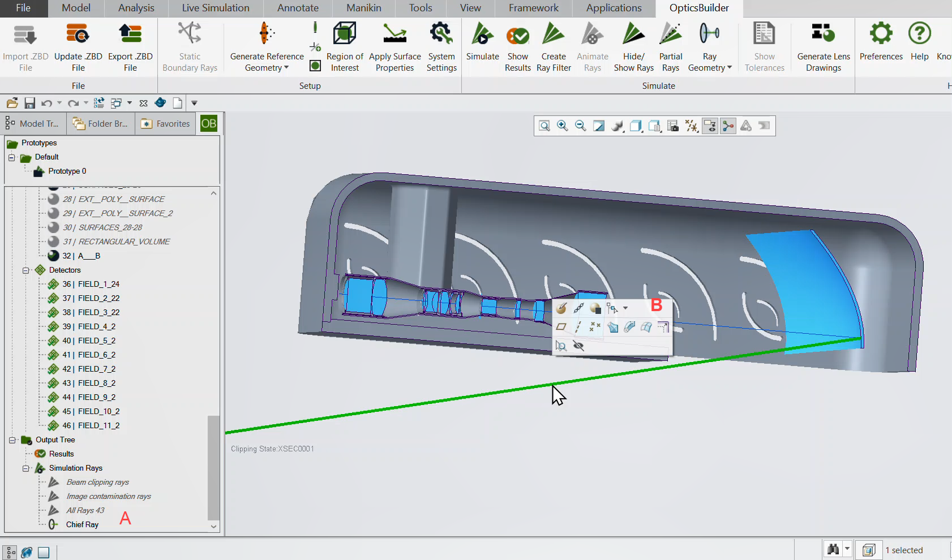This screenshot has width=952, height=560.
Task: Click Create Ray Filter
Action: (x=554, y=48)
